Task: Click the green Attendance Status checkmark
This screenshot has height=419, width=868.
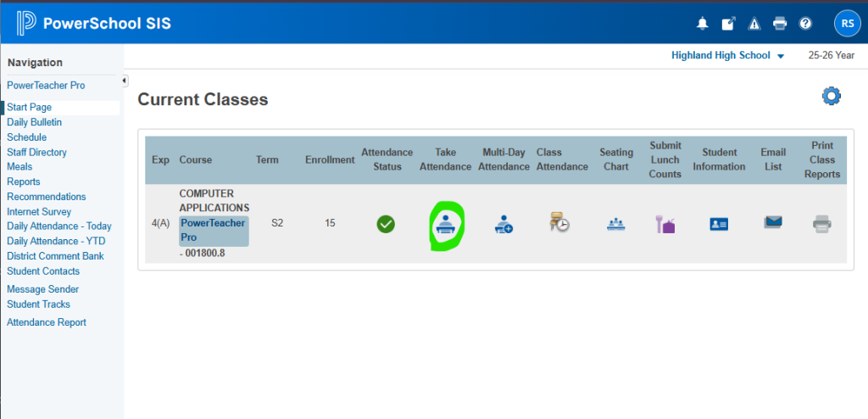Action: (x=386, y=224)
